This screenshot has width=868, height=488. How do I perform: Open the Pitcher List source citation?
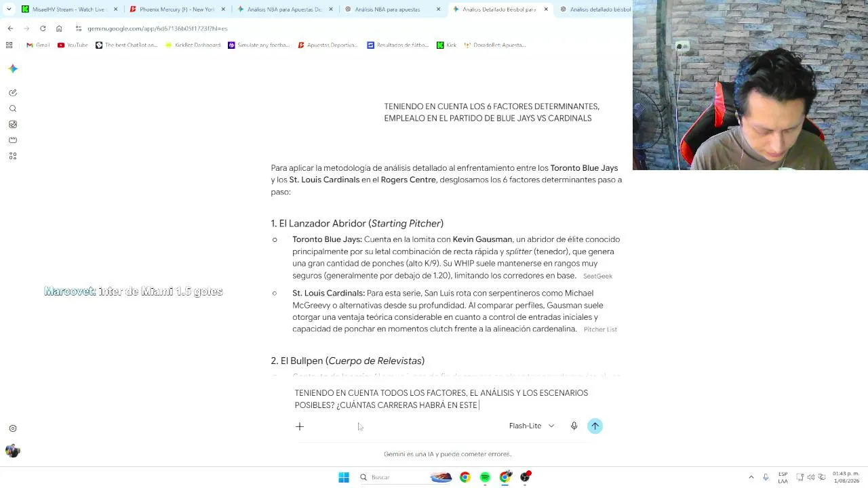[x=600, y=329]
